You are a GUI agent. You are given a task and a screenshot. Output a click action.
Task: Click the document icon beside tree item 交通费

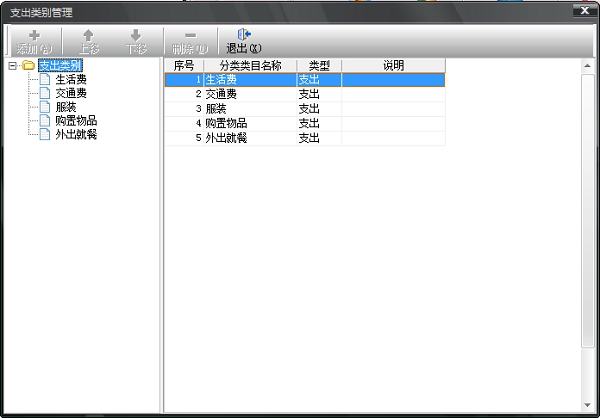point(45,93)
